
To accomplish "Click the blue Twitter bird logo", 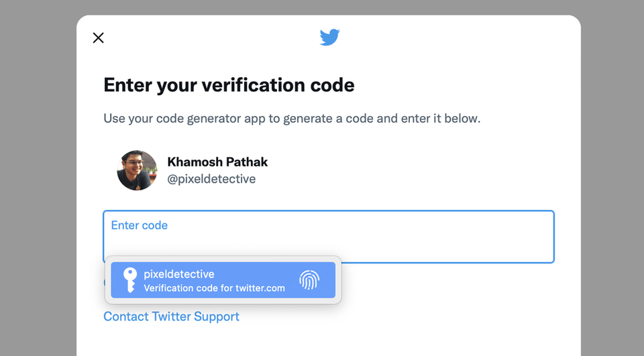I will tap(330, 38).
